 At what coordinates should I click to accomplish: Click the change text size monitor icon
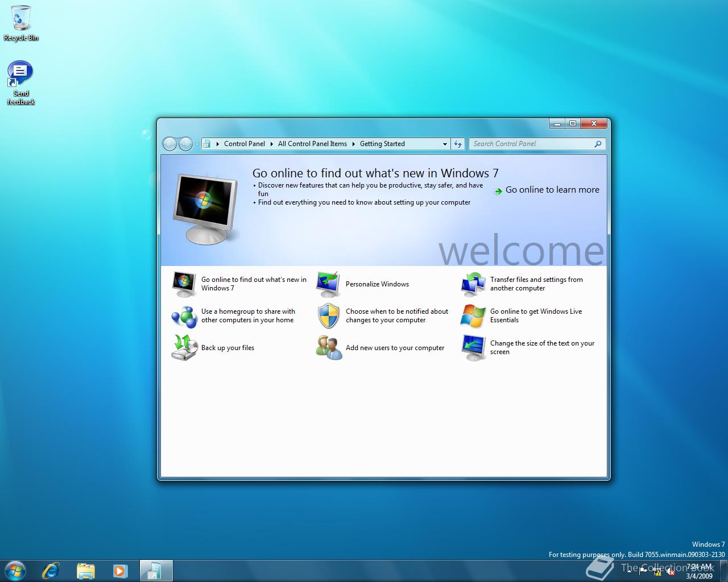point(473,348)
